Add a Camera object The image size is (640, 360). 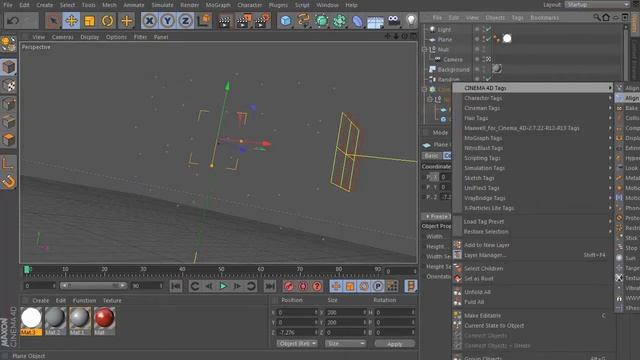coord(393,20)
